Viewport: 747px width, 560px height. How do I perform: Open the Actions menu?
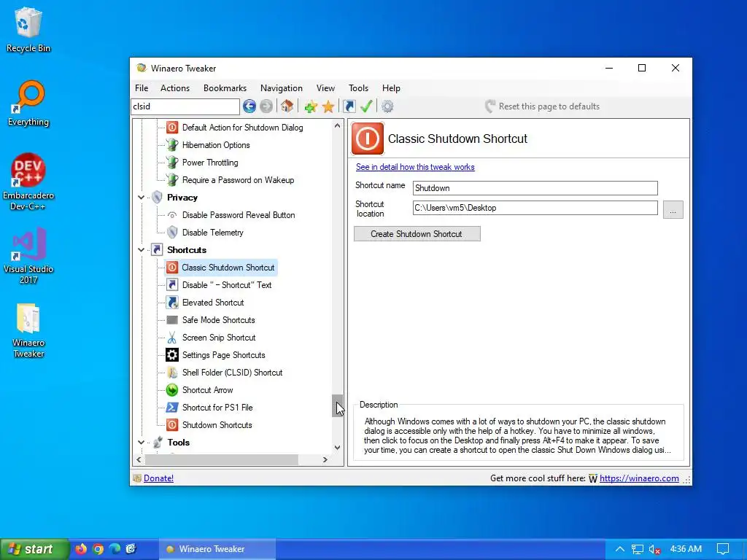tap(175, 88)
